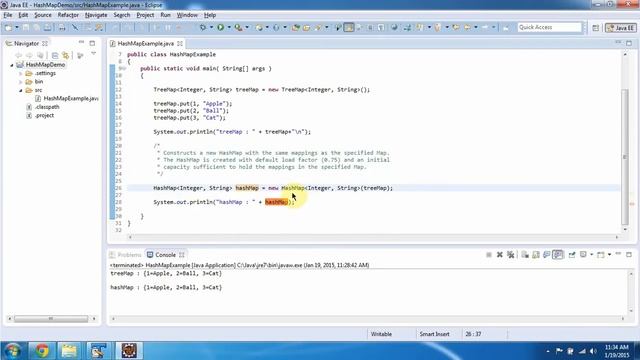Click the Quick Access search field
This screenshot has height=360, width=640.
[x=549, y=27]
